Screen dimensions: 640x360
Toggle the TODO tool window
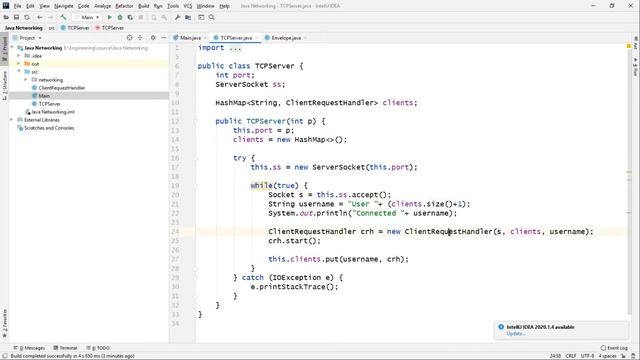(98, 348)
